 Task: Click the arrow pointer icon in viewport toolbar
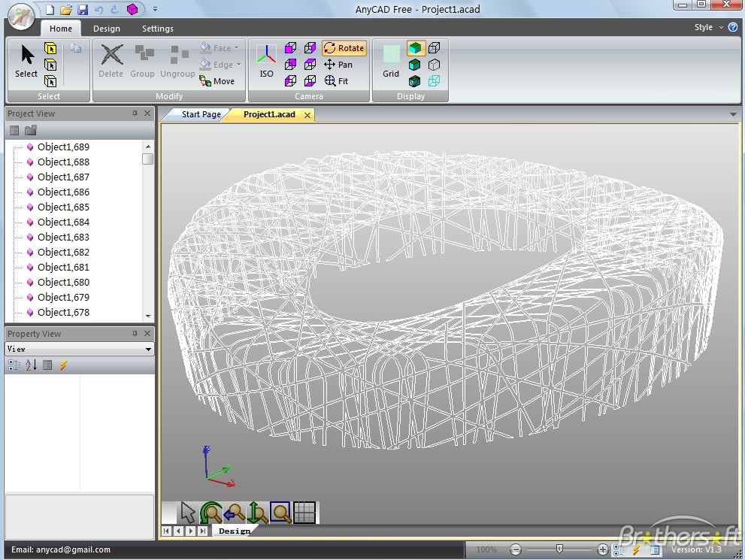188,513
